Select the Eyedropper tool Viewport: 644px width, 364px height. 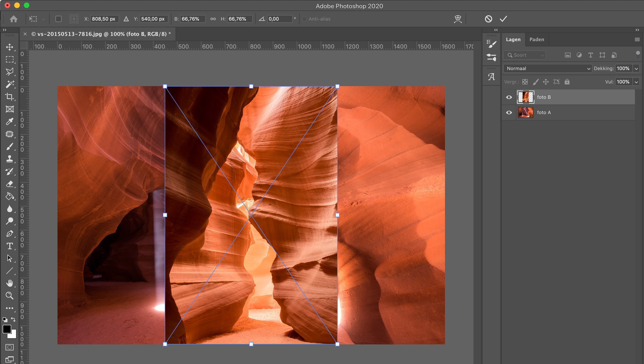[10, 121]
